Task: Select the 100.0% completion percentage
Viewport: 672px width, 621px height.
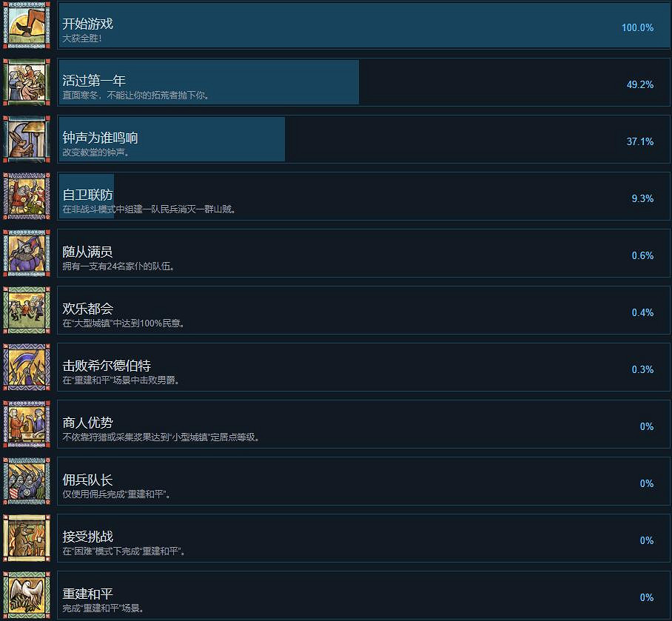Action: (x=637, y=27)
